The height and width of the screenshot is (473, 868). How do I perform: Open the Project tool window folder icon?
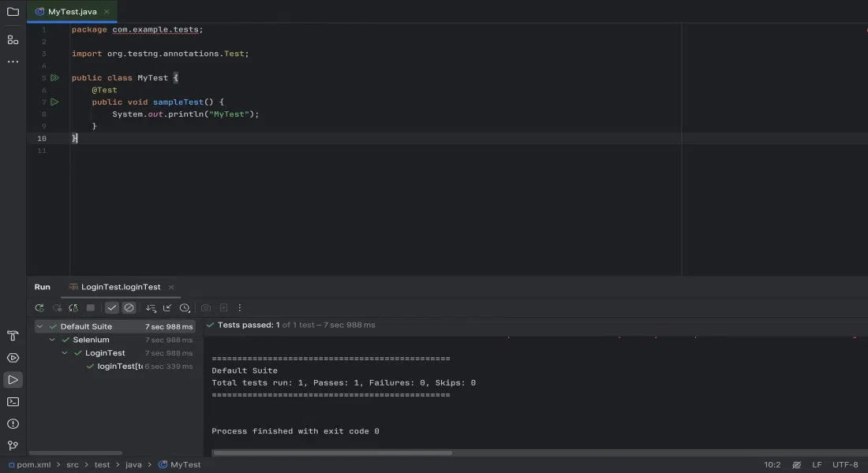(13, 12)
